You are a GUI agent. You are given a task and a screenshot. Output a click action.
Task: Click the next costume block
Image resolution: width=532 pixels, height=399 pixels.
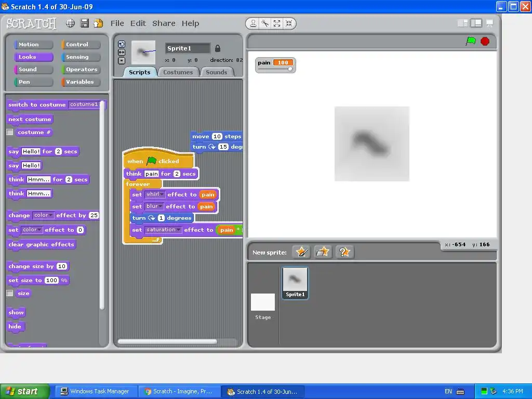(30, 119)
